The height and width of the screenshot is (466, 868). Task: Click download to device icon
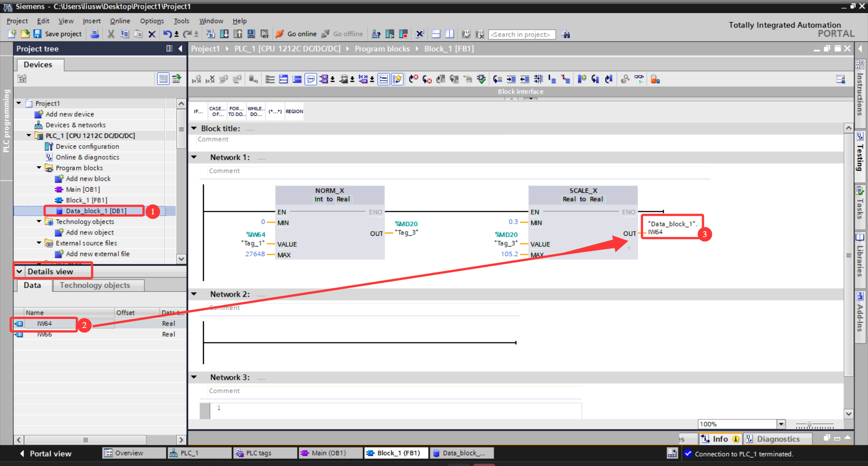[224, 34]
